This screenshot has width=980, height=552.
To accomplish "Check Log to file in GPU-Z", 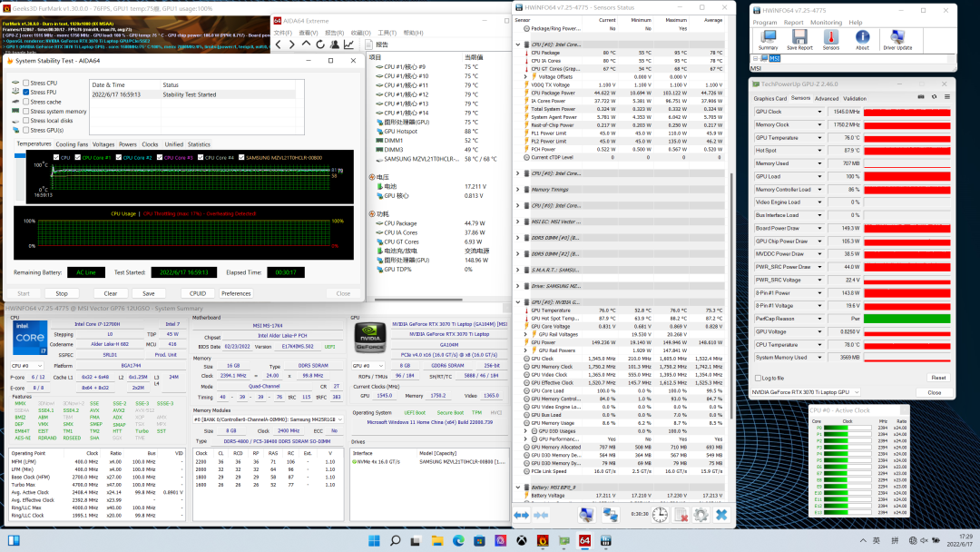I will (x=758, y=379).
